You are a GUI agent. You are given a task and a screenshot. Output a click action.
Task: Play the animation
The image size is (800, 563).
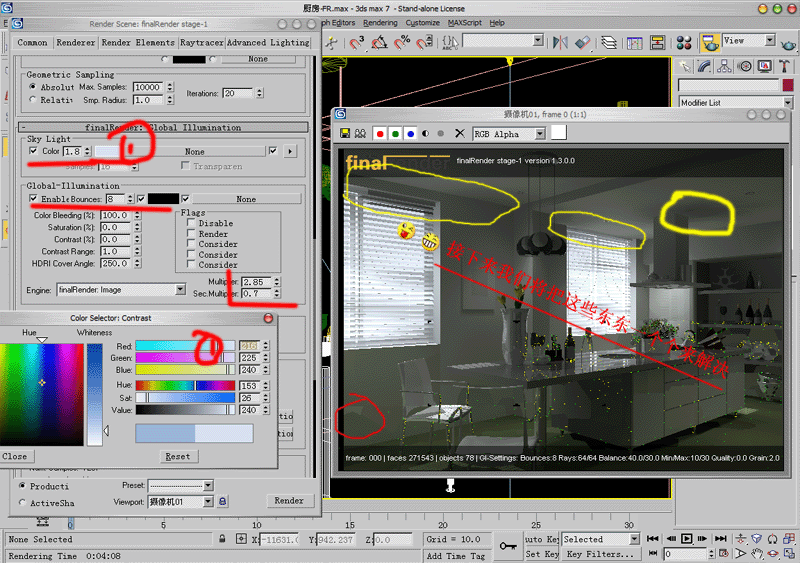point(687,538)
